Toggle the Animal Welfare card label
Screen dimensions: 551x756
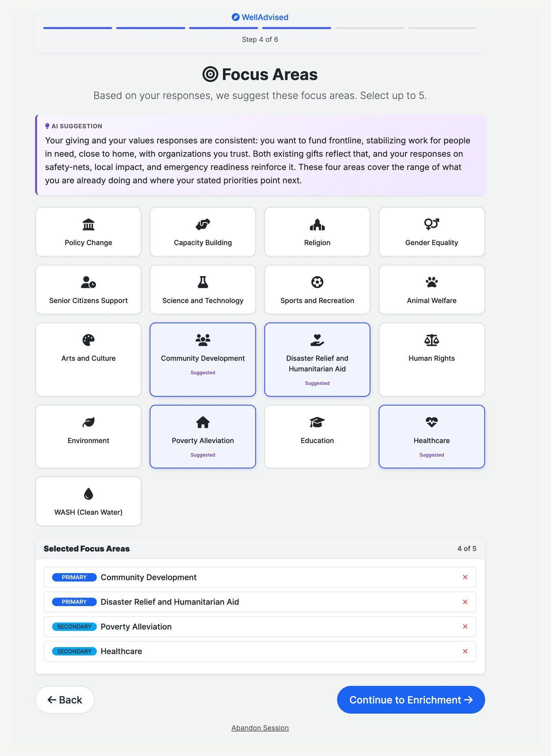coord(431,301)
